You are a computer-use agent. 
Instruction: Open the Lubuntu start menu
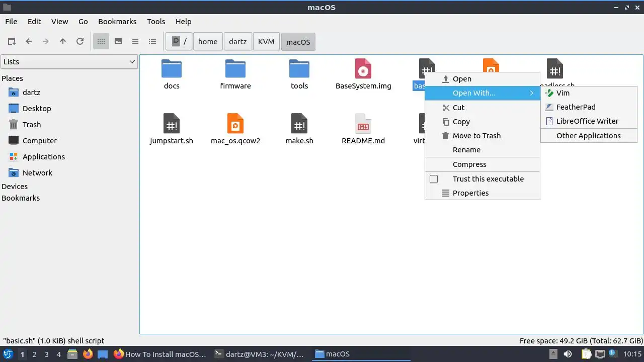8,354
